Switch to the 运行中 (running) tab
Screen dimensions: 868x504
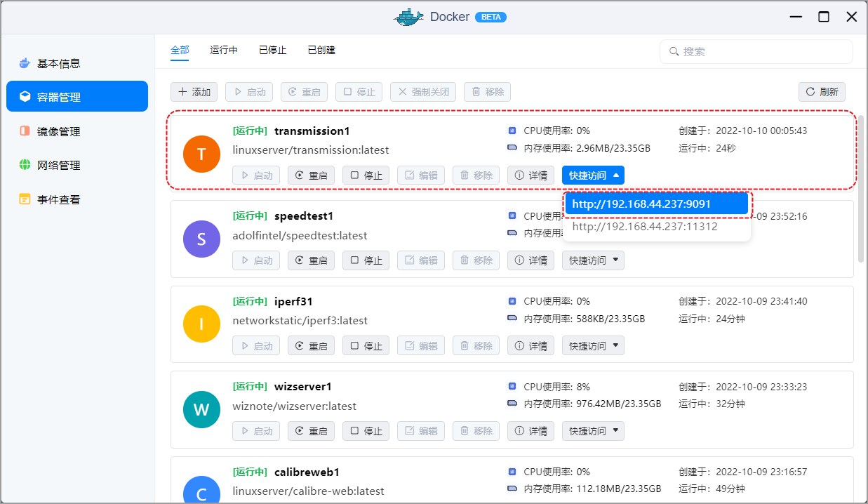tap(223, 50)
